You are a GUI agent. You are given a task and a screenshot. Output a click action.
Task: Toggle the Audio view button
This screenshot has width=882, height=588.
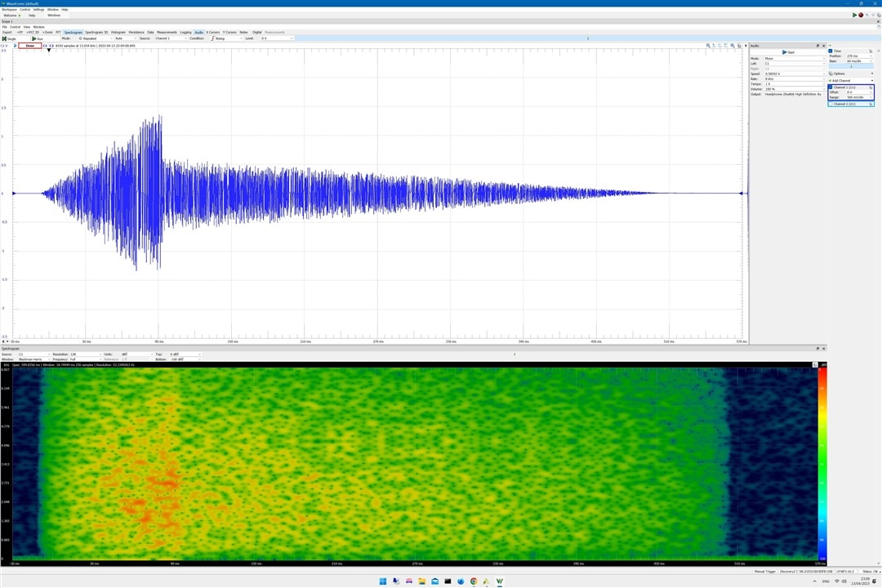(198, 33)
